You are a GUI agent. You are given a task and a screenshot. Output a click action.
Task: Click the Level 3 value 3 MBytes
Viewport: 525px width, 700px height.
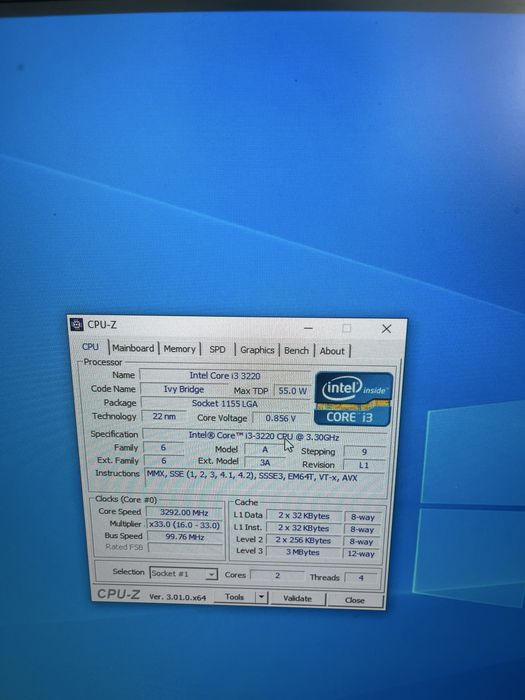point(303,553)
